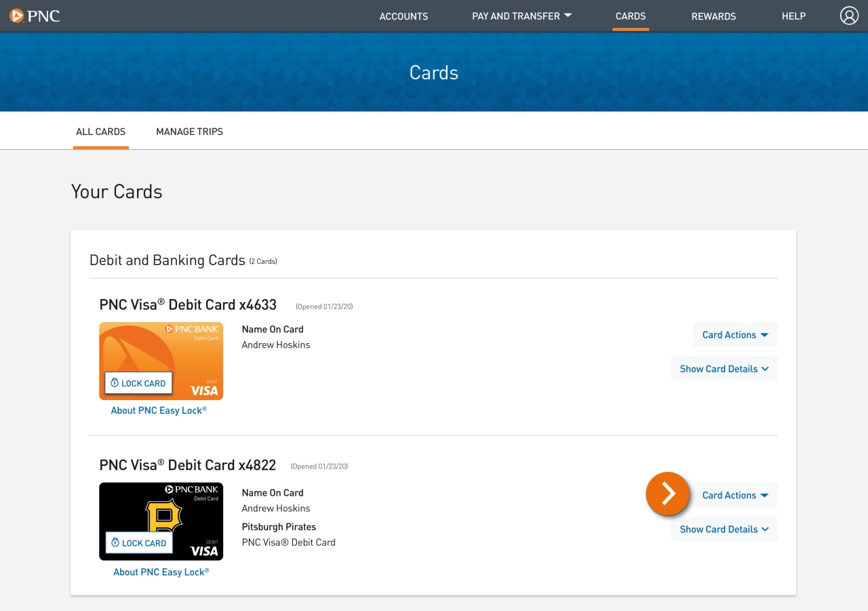Open About PNC Easy Lock under the orange card
868x611 pixels.
[160, 410]
